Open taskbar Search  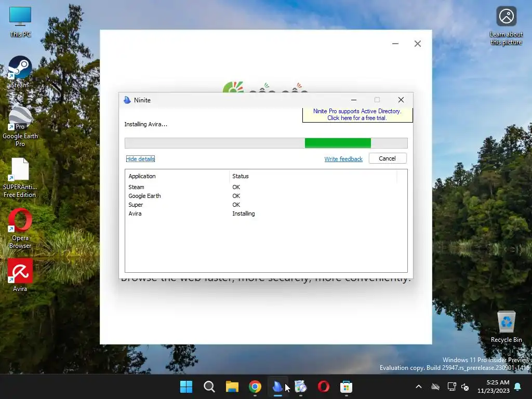point(209,387)
